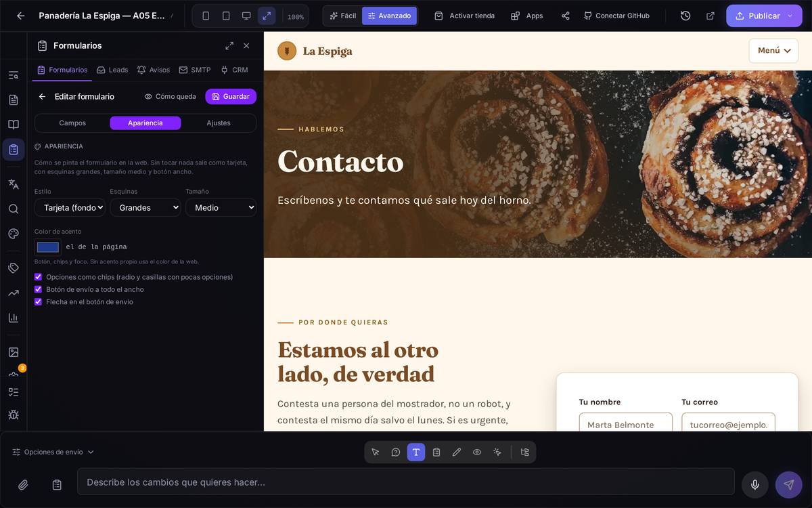Click Conectar GitHub

(x=616, y=16)
